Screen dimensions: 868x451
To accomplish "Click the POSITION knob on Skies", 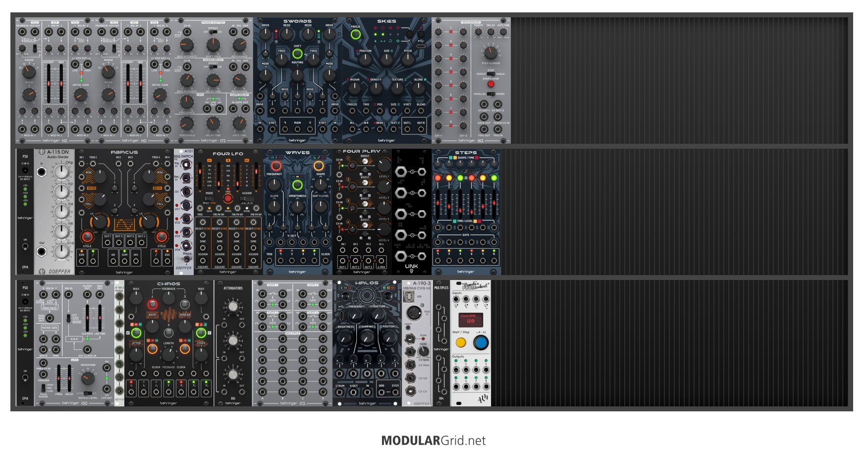I will [x=365, y=60].
